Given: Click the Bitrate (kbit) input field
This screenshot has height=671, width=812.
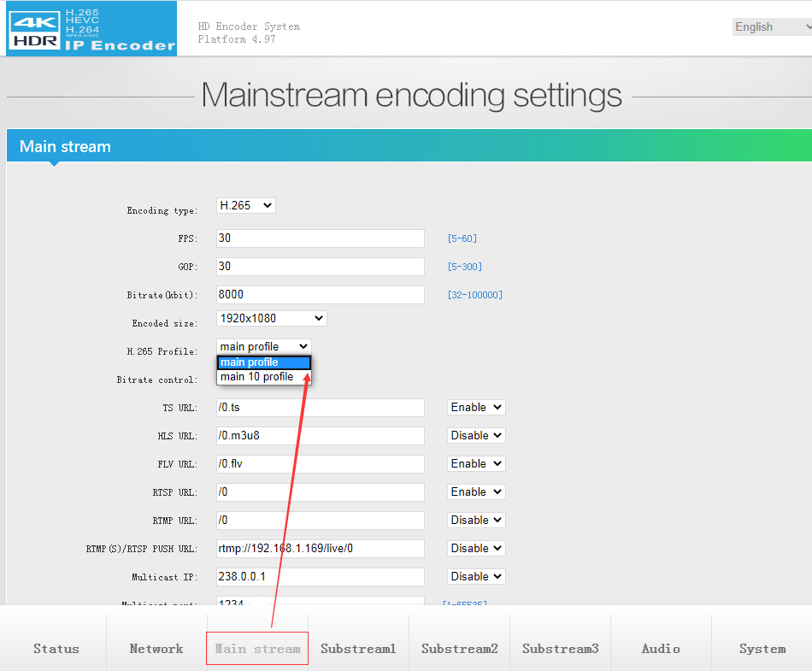Looking at the screenshot, I should tap(321, 295).
